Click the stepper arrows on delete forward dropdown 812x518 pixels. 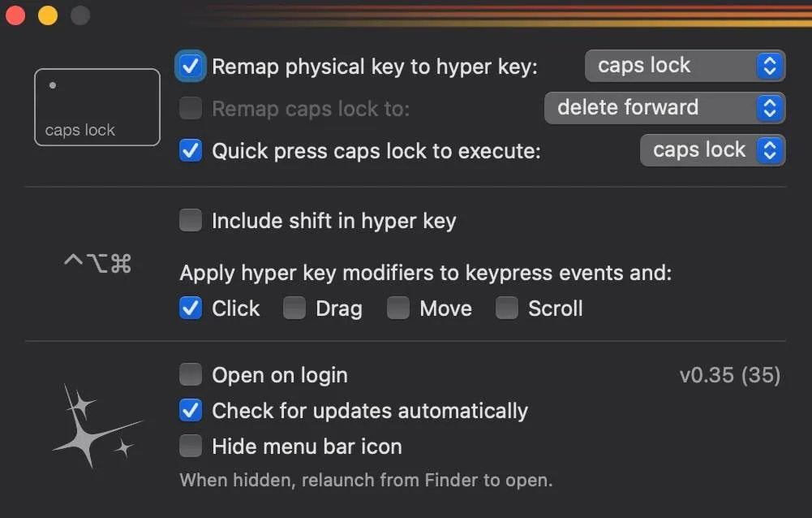[x=769, y=107]
